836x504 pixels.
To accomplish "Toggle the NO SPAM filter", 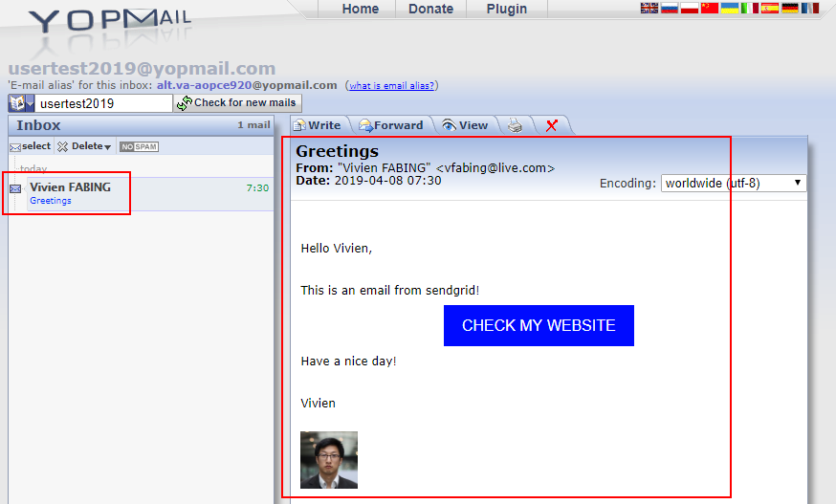I will click(139, 146).
